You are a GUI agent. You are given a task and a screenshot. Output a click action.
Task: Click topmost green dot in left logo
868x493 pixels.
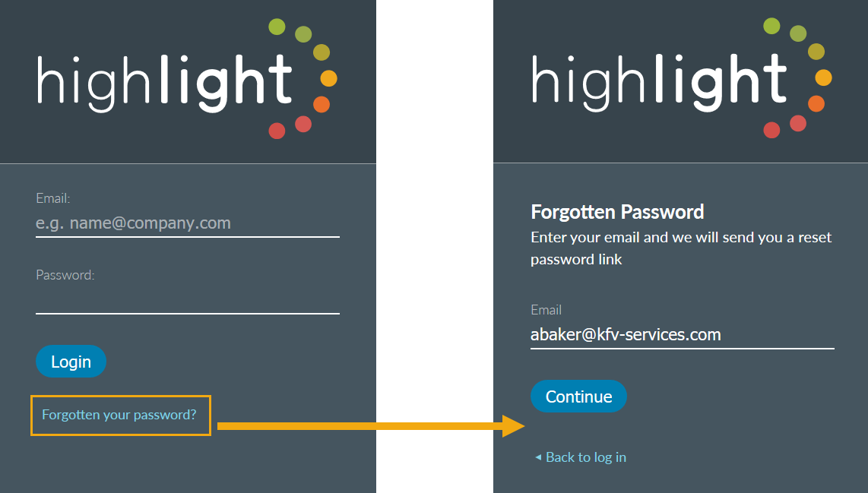277,27
